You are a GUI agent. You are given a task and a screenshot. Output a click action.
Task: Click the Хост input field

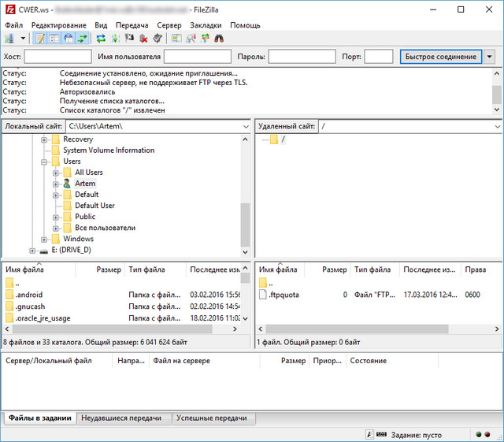57,57
